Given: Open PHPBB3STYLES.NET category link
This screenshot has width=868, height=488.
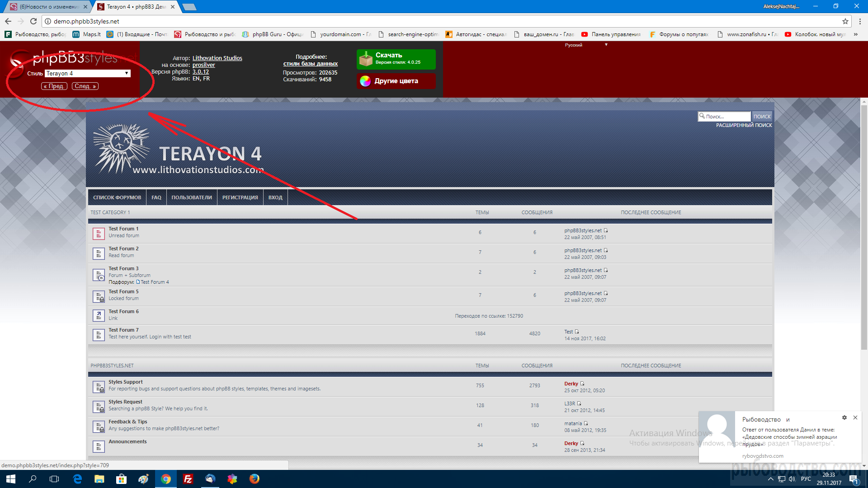Looking at the screenshot, I should pyautogui.click(x=112, y=366).
